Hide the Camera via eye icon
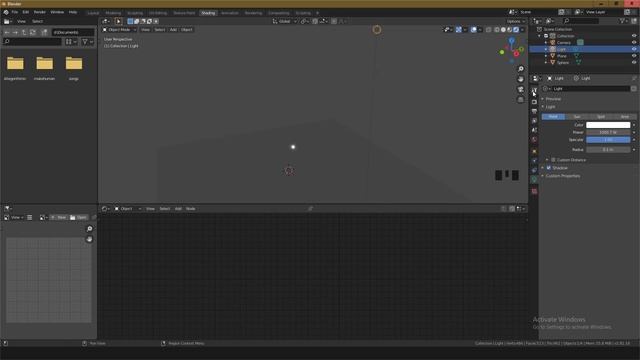Image resolution: width=640 pixels, height=360 pixels. (634, 42)
